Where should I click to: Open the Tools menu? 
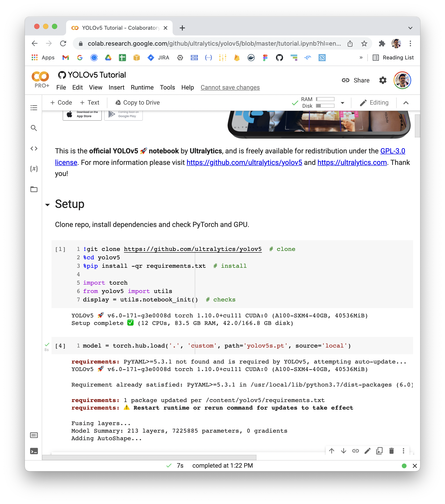click(x=167, y=87)
